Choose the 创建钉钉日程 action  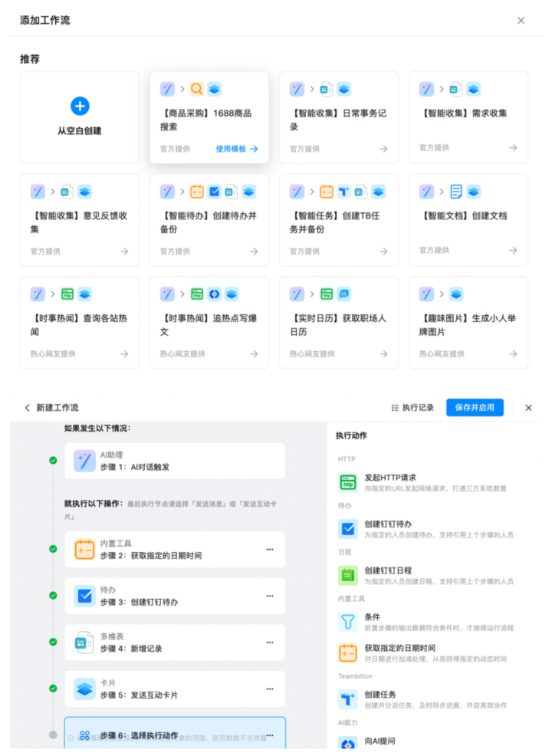[427, 576]
